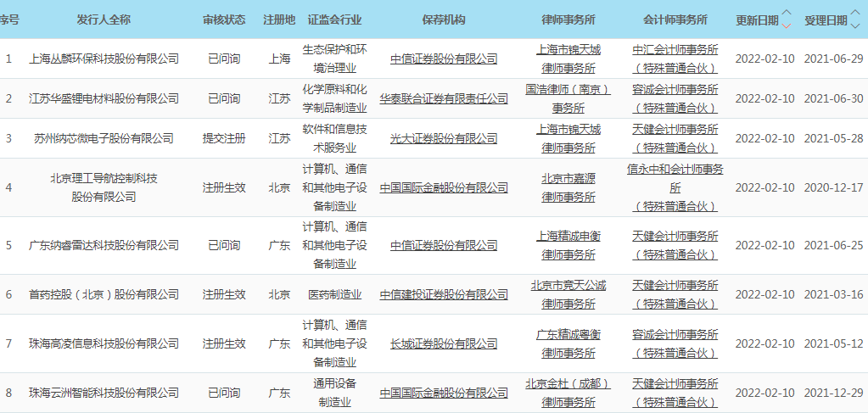The image size is (868, 413).
Task: Open sponsor link 长城证券股份有限公司
Action: pos(444,343)
